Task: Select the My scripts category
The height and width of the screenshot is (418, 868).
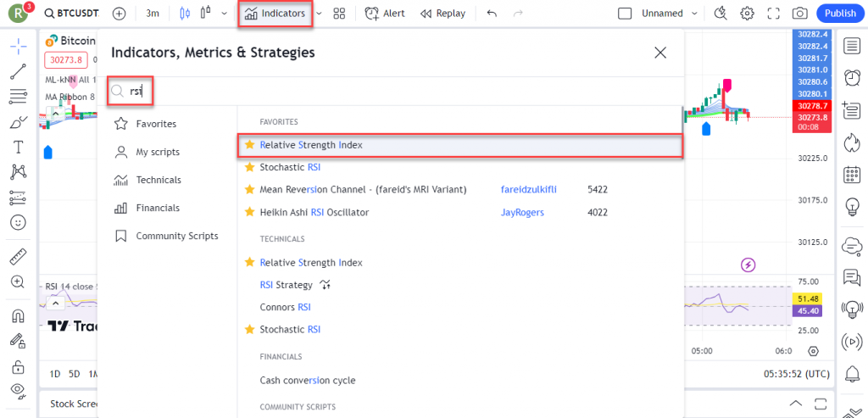Action: [147, 152]
